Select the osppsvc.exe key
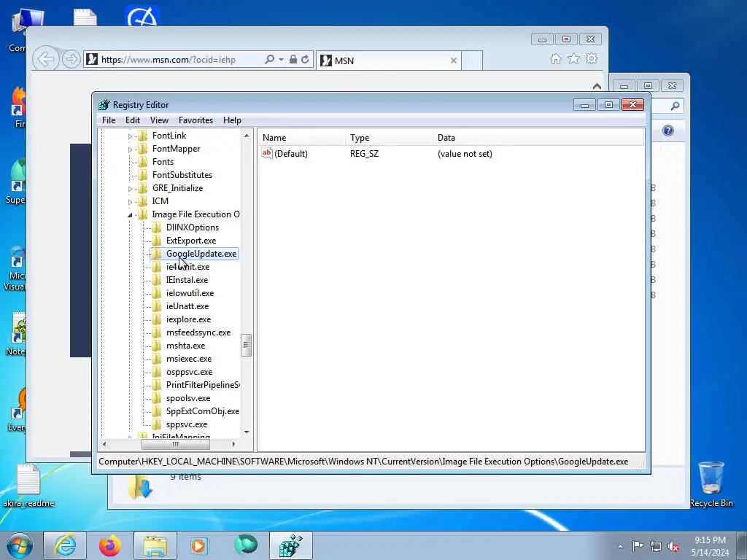Viewport: 747px width, 560px height. (189, 372)
